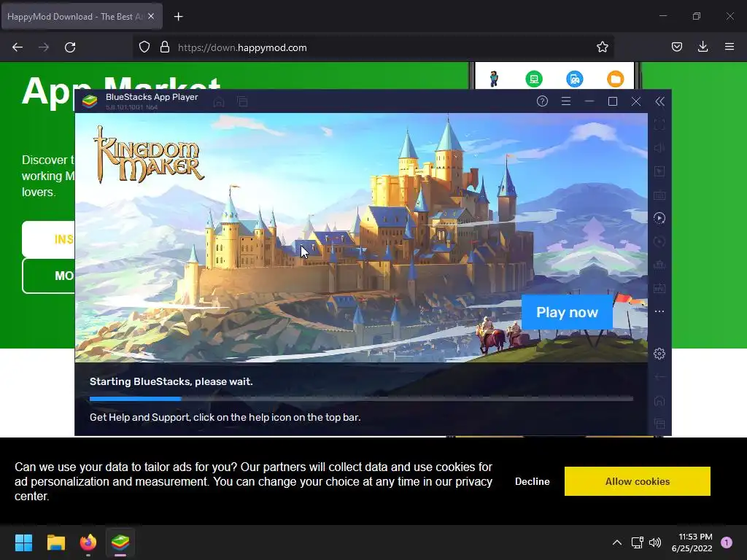Image resolution: width=747 pixels, height=560 pixels.
Task: Click the yellow-text install button on HappyMod page
Action: tap(48, 239)
